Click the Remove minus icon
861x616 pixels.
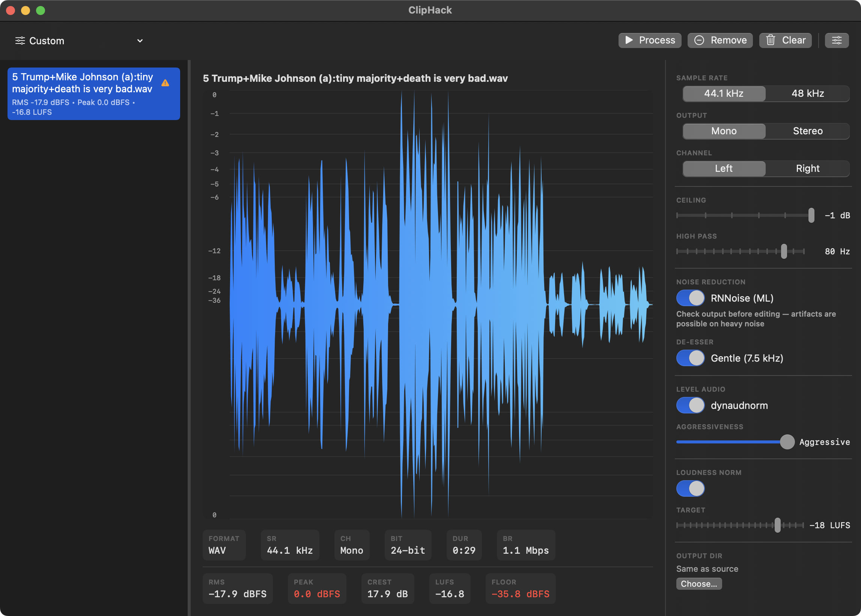click(700, 40)
